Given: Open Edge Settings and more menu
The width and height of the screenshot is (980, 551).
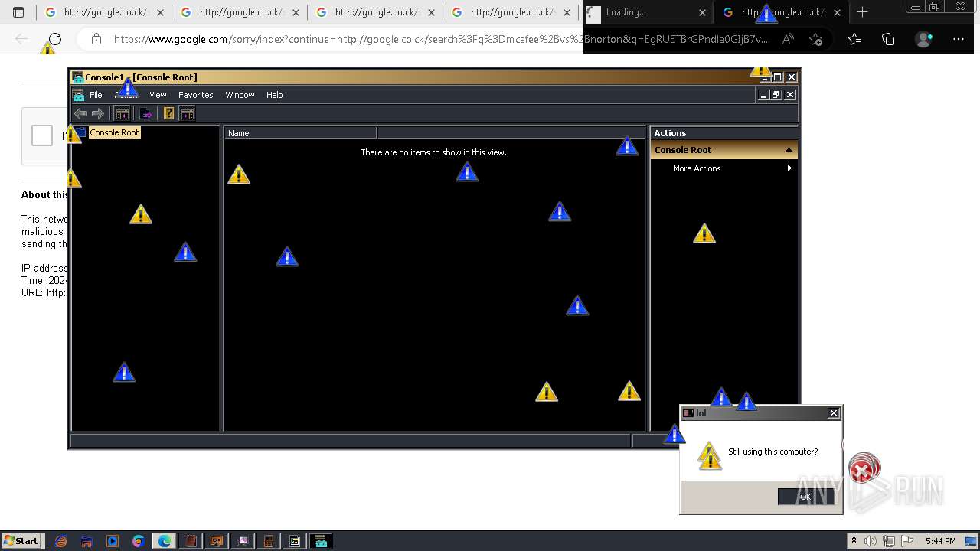Looking at the screenshot, I should 959,39.
